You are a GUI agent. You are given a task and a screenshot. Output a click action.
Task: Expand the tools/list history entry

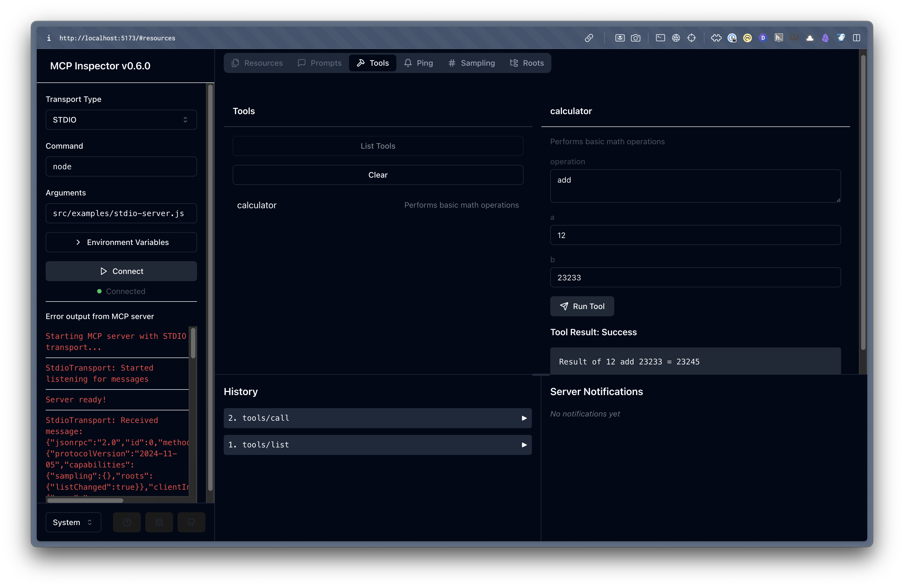tap(377, 445)
